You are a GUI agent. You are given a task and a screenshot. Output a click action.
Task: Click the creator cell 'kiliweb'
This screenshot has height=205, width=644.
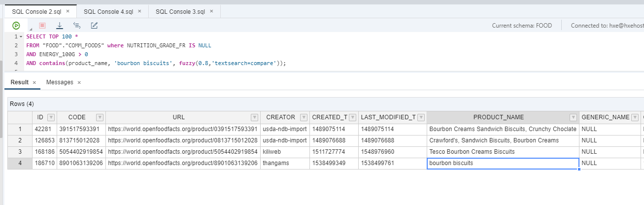pyautogui.click(x=285, y=152)
